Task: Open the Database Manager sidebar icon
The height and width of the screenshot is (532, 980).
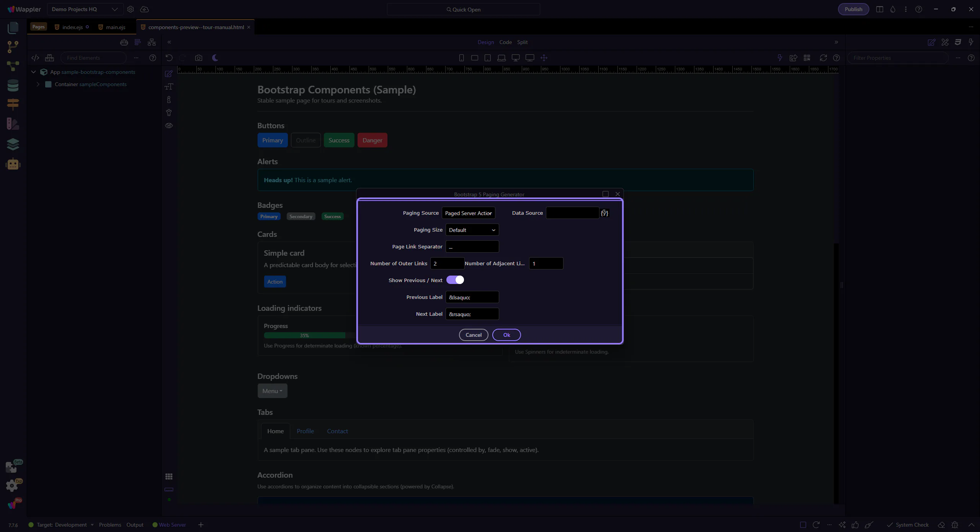Action: pos(13,85)
